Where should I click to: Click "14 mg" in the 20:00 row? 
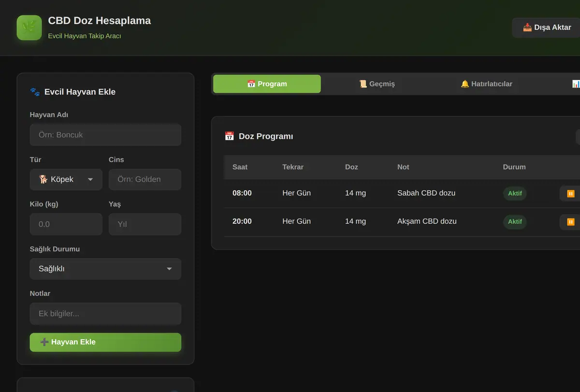(355, 221)
